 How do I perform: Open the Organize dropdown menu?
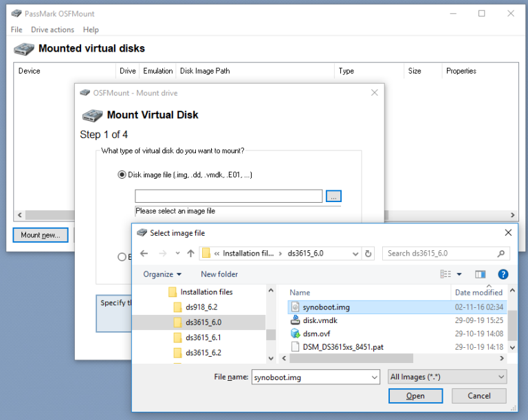[162, 274]
